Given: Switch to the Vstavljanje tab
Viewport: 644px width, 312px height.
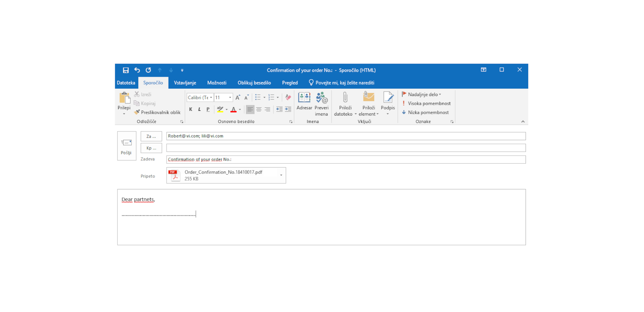Looking at the screenshot, I should (185, 83).
